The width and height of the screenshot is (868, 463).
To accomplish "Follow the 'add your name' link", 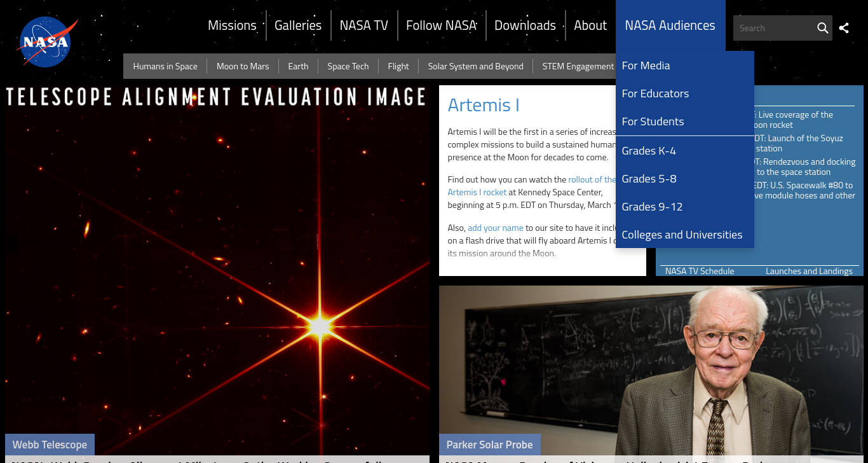I will [496, 228].
